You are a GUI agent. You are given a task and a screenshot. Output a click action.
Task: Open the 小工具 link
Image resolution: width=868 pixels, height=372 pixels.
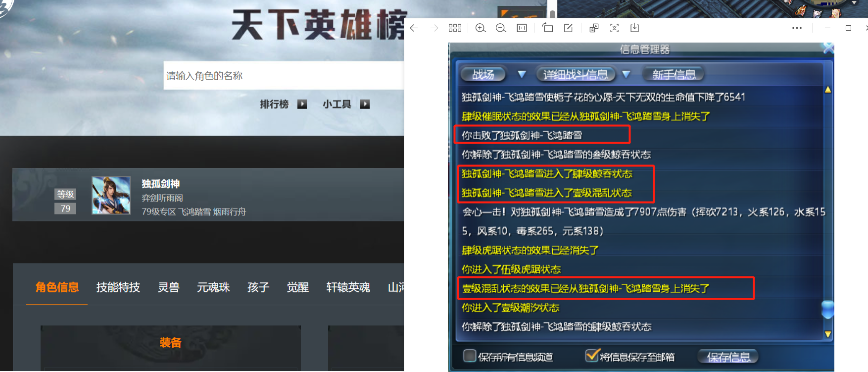coord(337,104)
